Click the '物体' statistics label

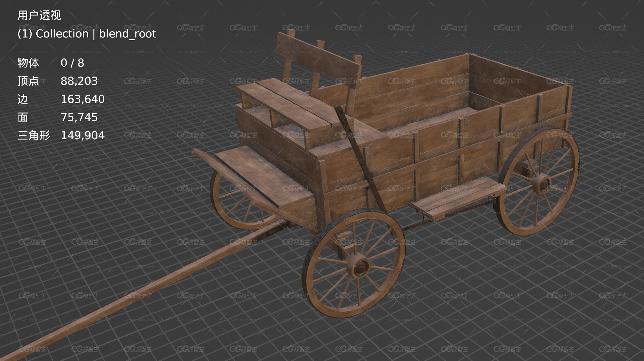point(28,63)
